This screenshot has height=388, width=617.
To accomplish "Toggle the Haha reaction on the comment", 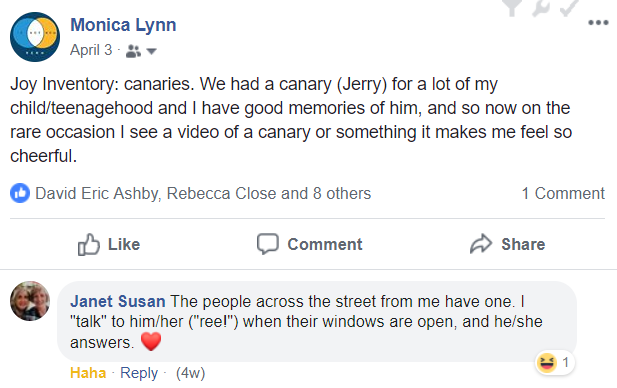I will coord(88,373).
